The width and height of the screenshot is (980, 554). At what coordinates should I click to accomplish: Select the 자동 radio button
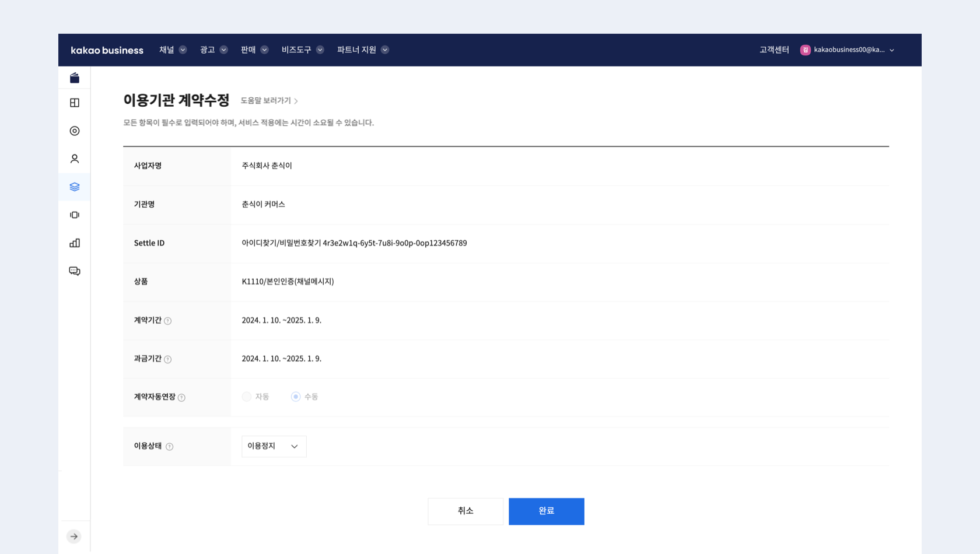pyautogui.click(x=247, y=397)
